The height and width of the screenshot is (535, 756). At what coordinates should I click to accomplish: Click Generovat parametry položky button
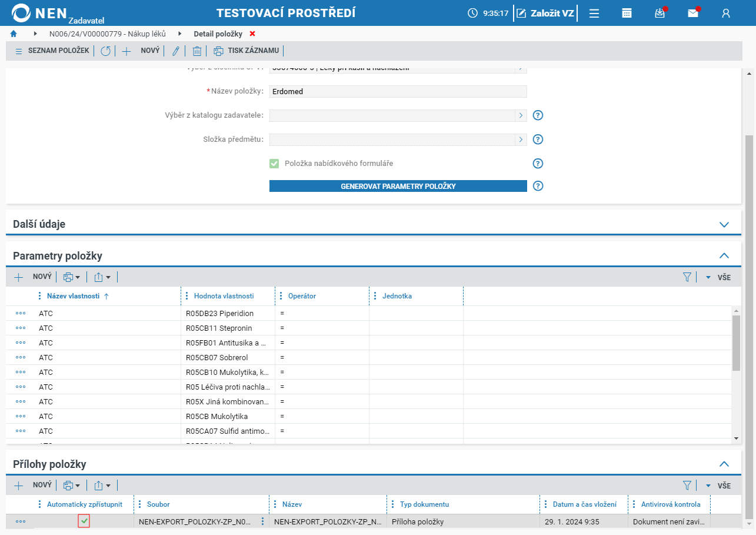[398, 186]
